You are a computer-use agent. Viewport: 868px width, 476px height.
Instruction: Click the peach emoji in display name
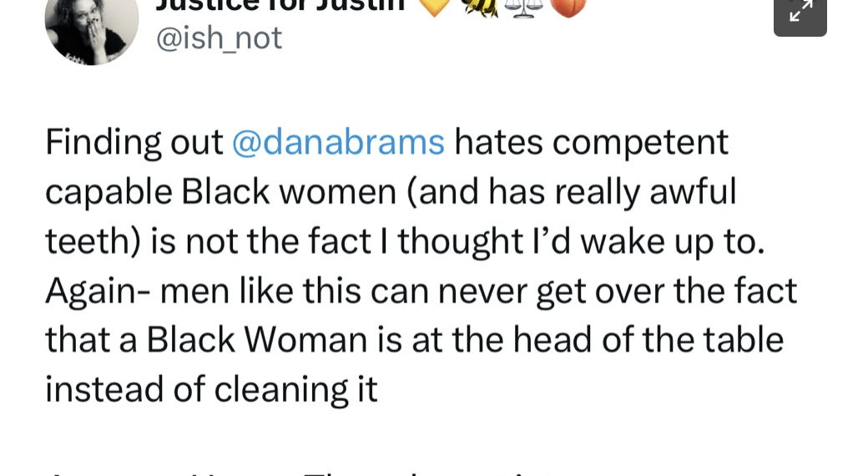[x=568, y=7]
